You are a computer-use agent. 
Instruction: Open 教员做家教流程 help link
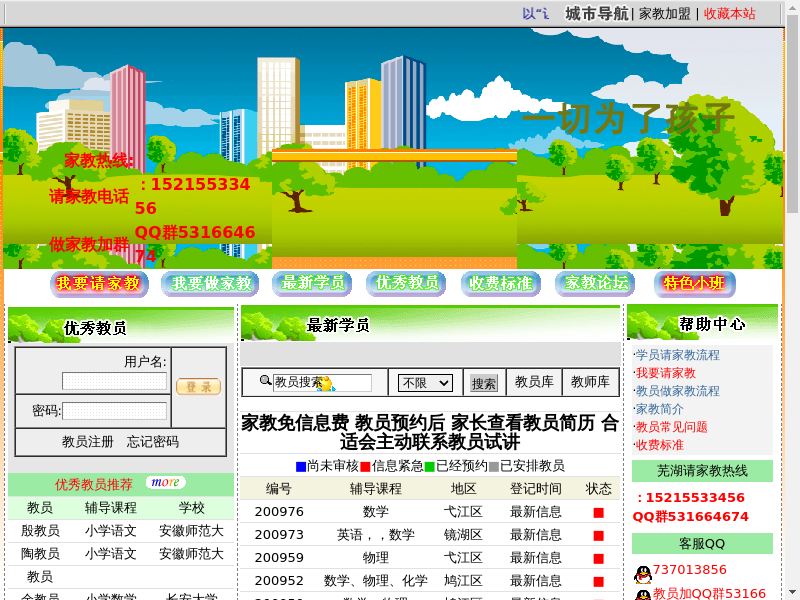(x=677, y=391)
